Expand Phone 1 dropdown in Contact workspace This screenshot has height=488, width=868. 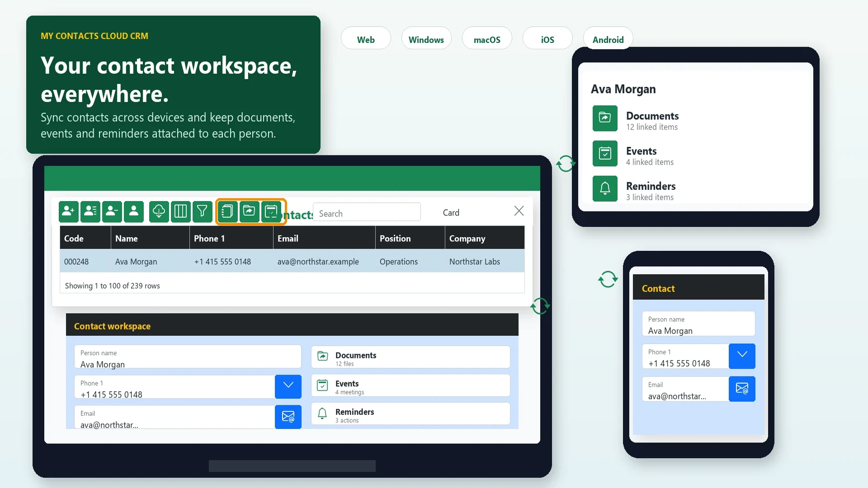click(x=288, y=387)
